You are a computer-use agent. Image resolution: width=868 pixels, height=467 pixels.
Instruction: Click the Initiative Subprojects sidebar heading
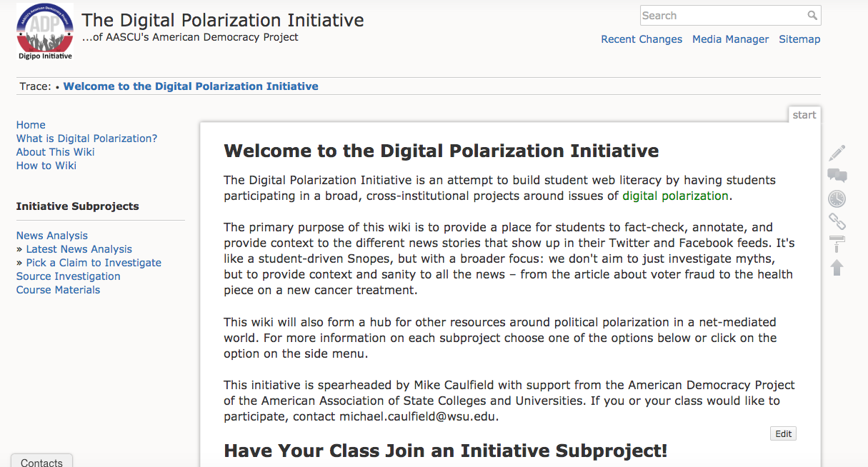tap(78, 206)
